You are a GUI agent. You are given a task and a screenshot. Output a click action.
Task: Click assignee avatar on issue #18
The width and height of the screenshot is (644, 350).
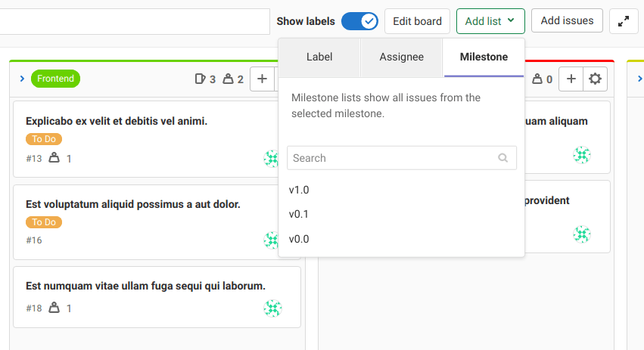(x=272, y=308)
